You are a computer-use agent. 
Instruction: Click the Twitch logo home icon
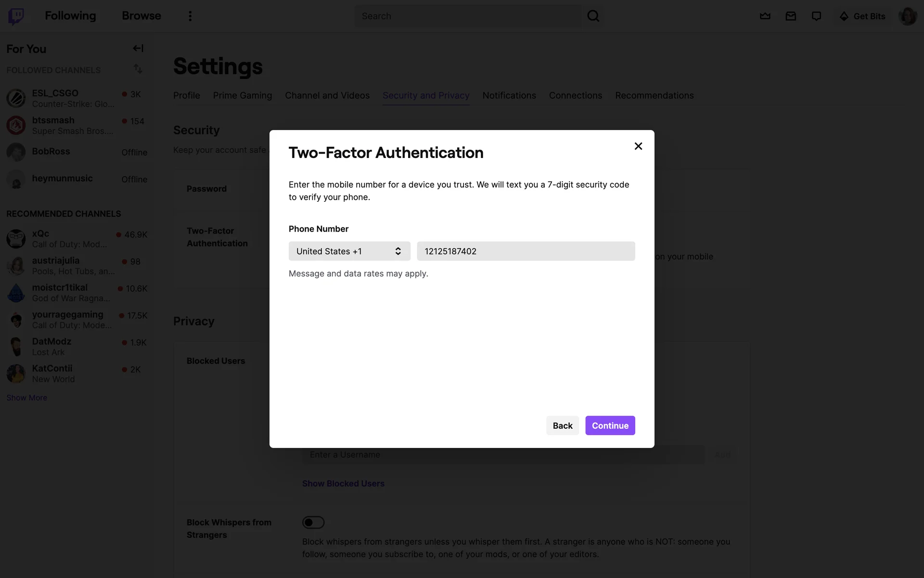[16, 16]
